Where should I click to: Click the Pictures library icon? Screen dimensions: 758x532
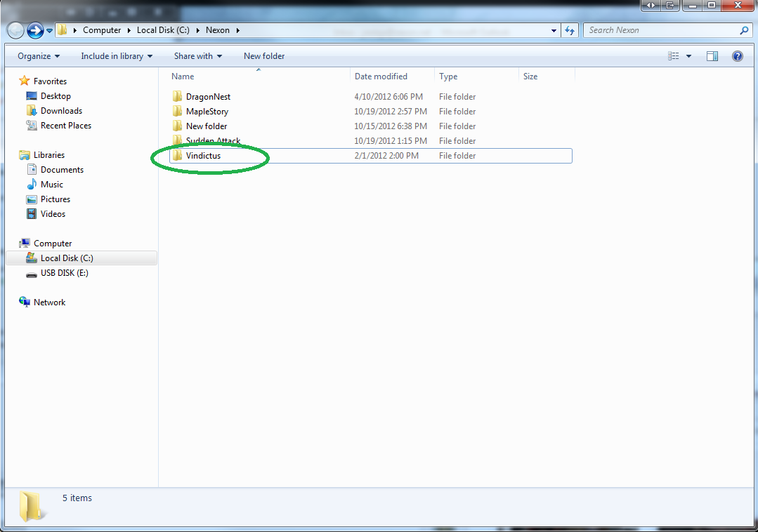coord(32,199)
